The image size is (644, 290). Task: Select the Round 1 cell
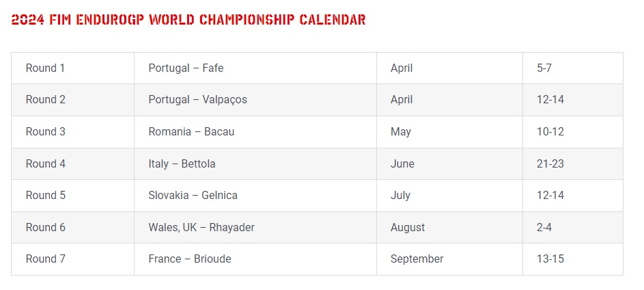tap(72, 68)
